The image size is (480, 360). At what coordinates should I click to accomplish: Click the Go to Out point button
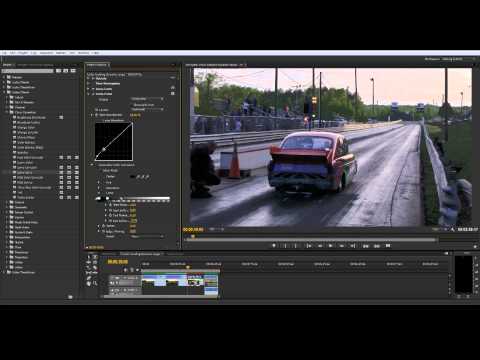coord(353,246)
